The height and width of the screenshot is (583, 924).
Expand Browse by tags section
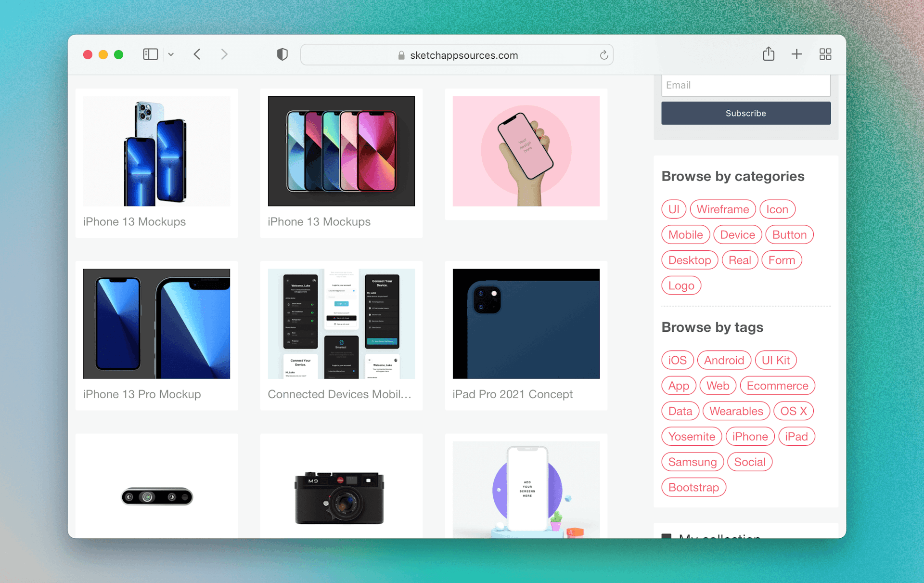[x=712, y=328]
